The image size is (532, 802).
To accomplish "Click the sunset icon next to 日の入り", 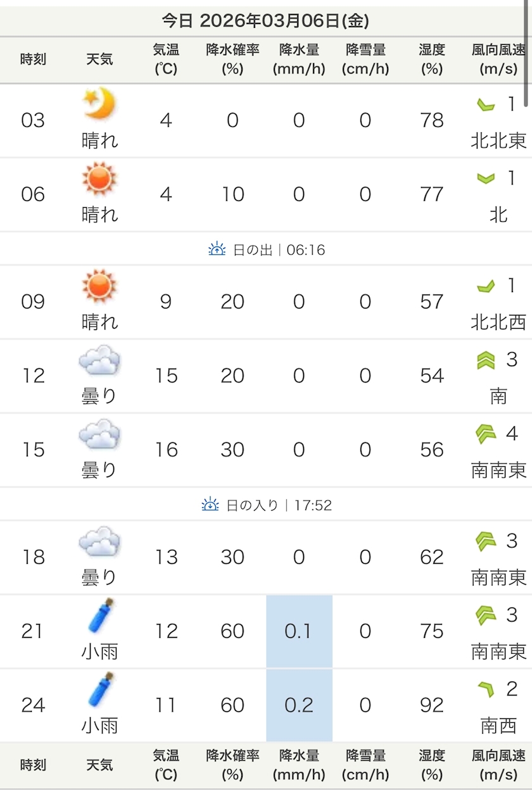I will [x=210, y=505].
